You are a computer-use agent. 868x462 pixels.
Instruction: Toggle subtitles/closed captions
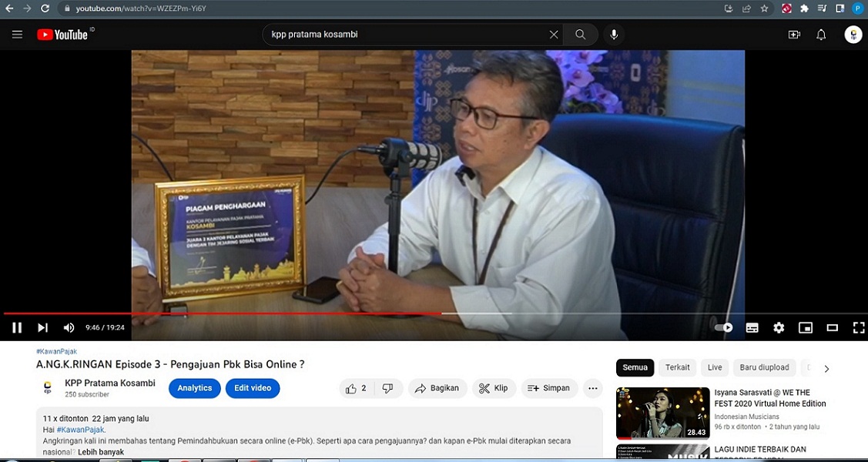coord(752,327)
